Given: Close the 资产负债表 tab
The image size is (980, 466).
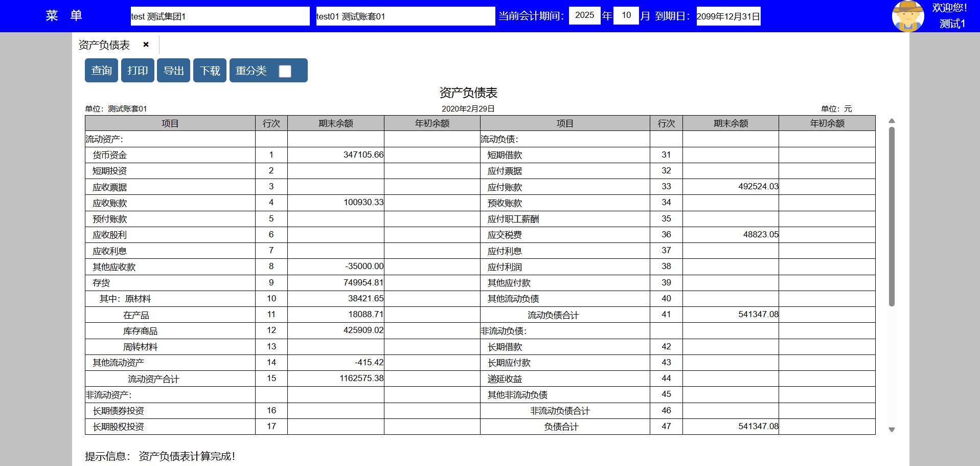Looking at the screenshot, I should coord(146,45).
